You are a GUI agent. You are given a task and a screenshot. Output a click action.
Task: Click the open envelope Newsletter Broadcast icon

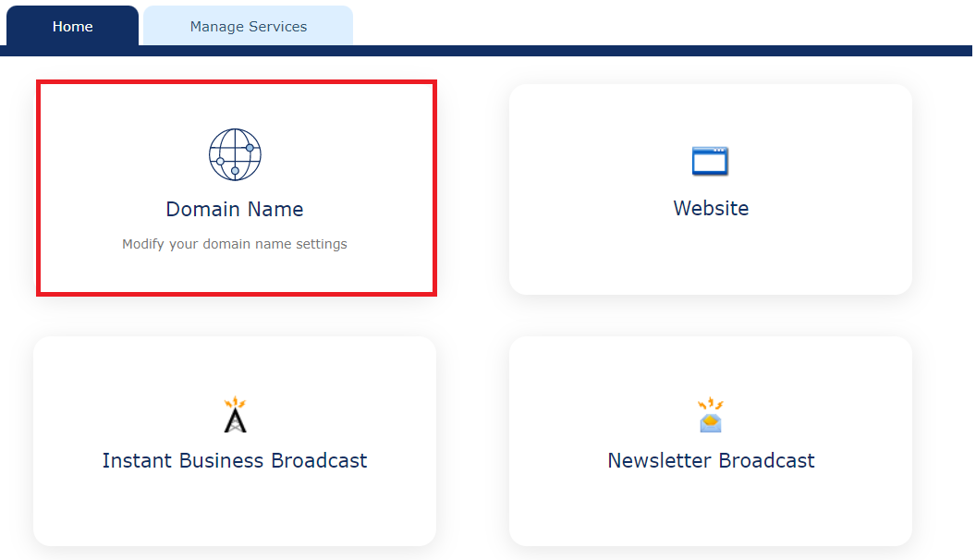pyautogui.click(x=710, y=415)
